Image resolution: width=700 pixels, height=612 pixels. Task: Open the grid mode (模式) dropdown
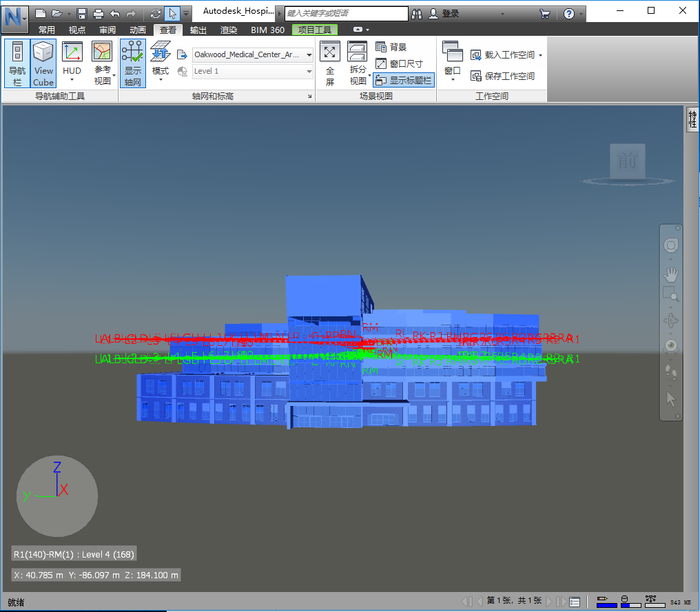(161, 63)
